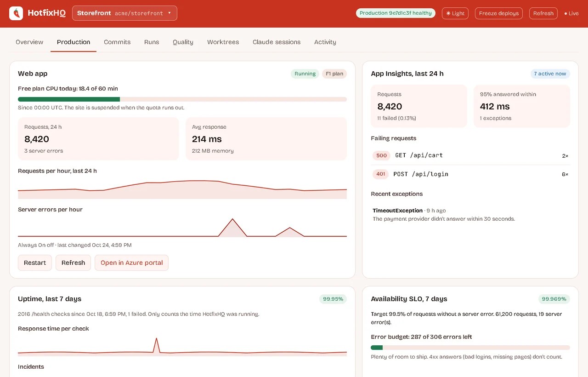View the Activity tab
588x377 pixels.
325,42
